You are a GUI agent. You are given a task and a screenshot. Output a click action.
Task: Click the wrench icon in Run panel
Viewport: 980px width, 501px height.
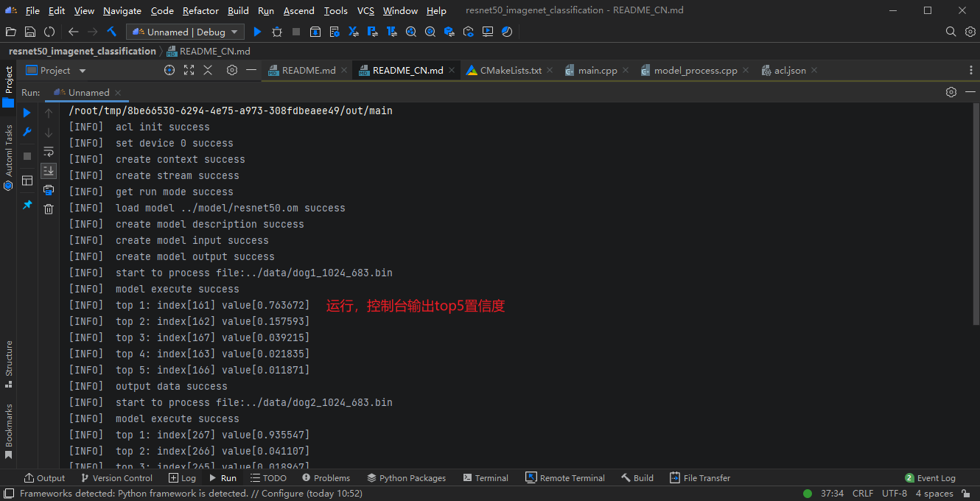coord(27,132)
